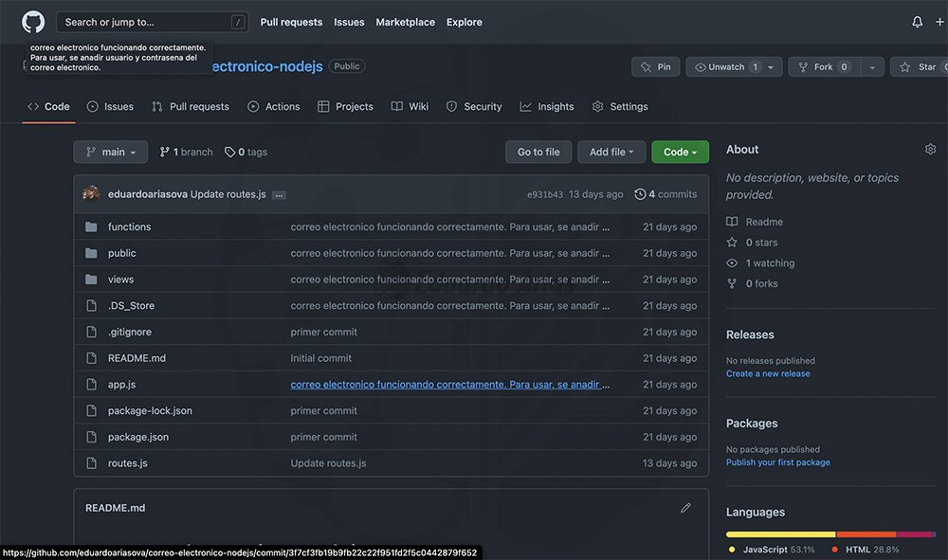Click the public folder icon

tap(91, 253)
